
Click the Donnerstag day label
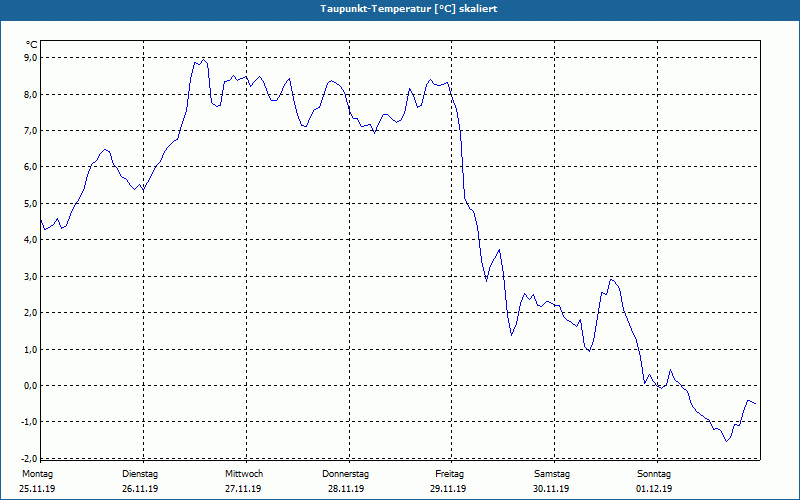tap(345, 474)
